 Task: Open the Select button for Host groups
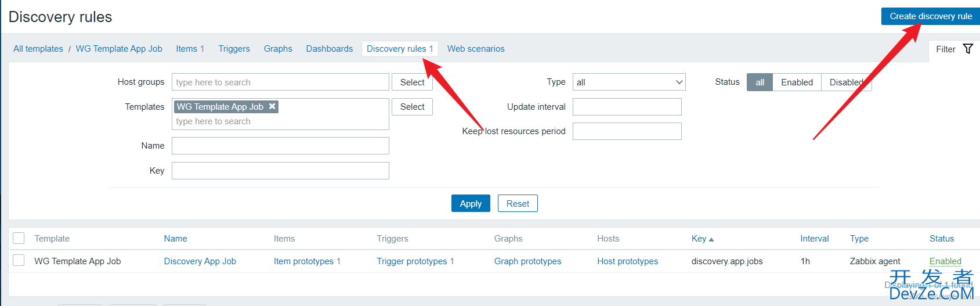click(412, 82)
